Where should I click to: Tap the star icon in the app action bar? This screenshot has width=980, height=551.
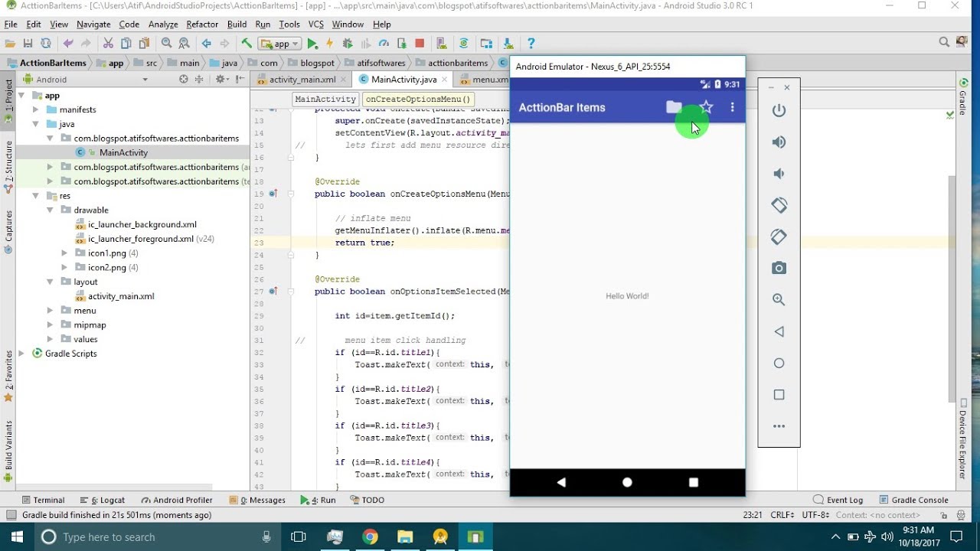706,107
